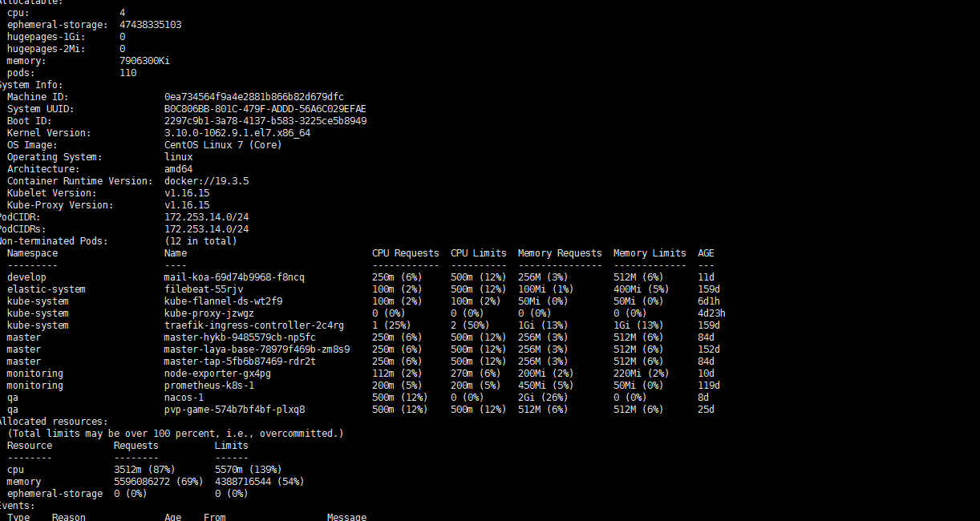Select the architecture value amd64

coord(179,169)
